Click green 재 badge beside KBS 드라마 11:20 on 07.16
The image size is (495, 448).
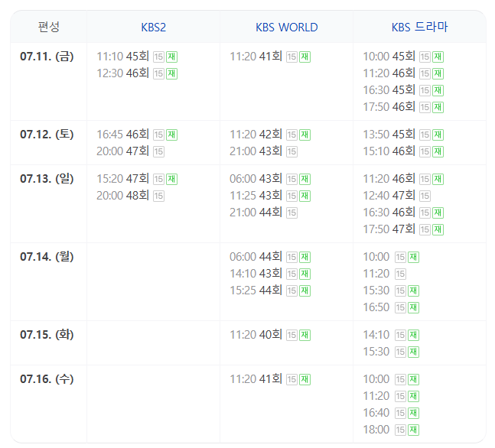414,396
